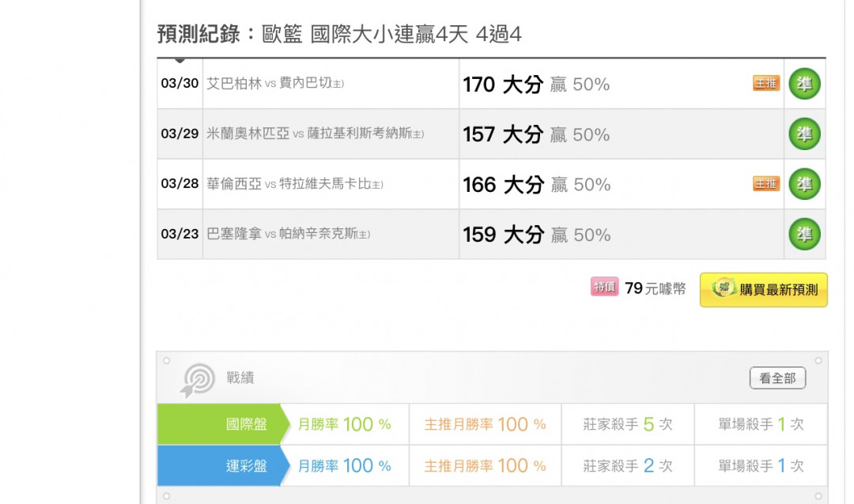Click green 準 badge for 03/23 prediction
The height and width of the screenshot is (504, 854).
coord(804,234)
